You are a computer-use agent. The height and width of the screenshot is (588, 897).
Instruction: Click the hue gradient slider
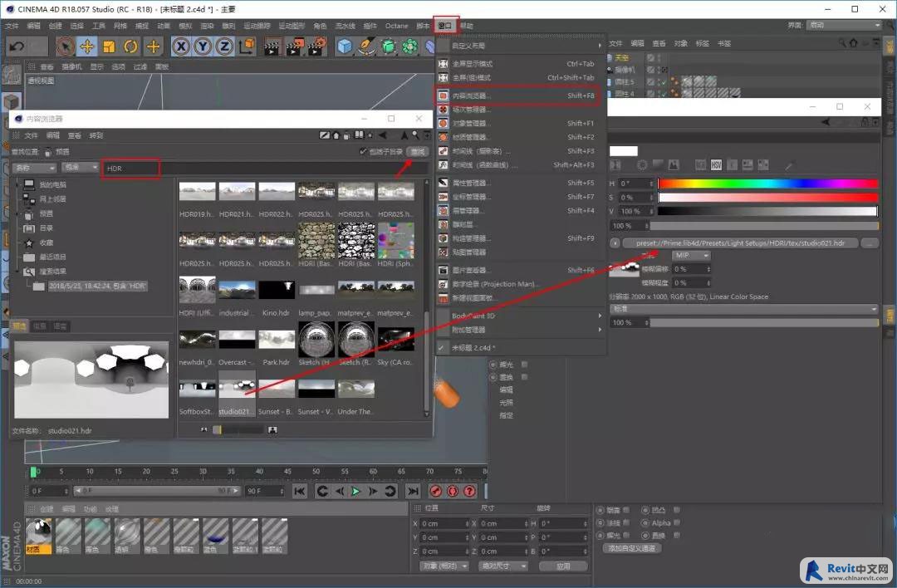point(767,184)
